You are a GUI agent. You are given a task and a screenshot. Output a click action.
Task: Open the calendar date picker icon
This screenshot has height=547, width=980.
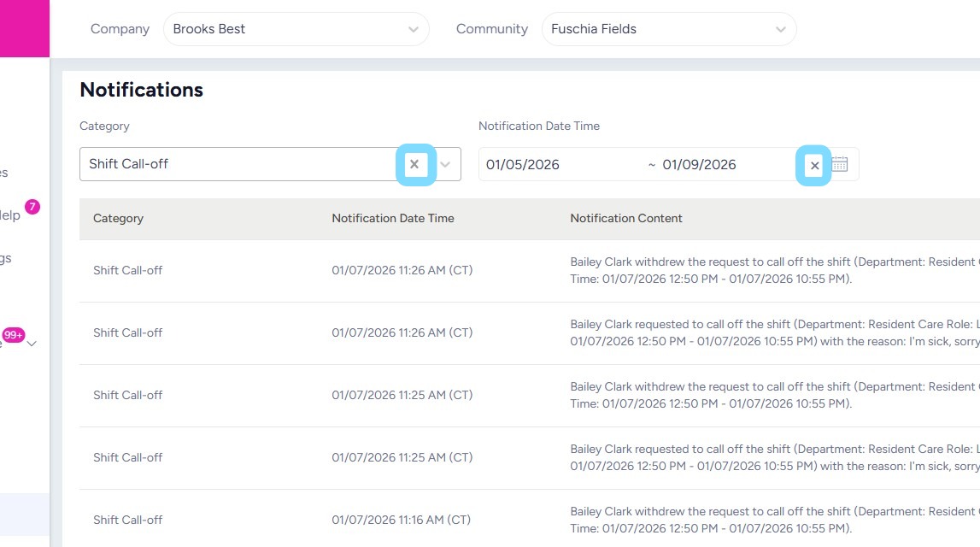[x=840, y=164]
